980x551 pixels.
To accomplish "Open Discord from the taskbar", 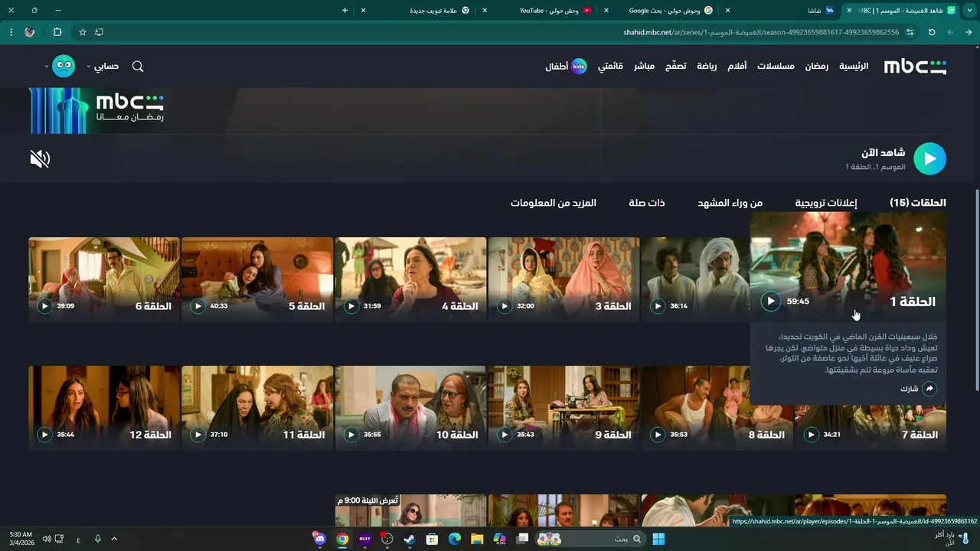I will [320, 539].
